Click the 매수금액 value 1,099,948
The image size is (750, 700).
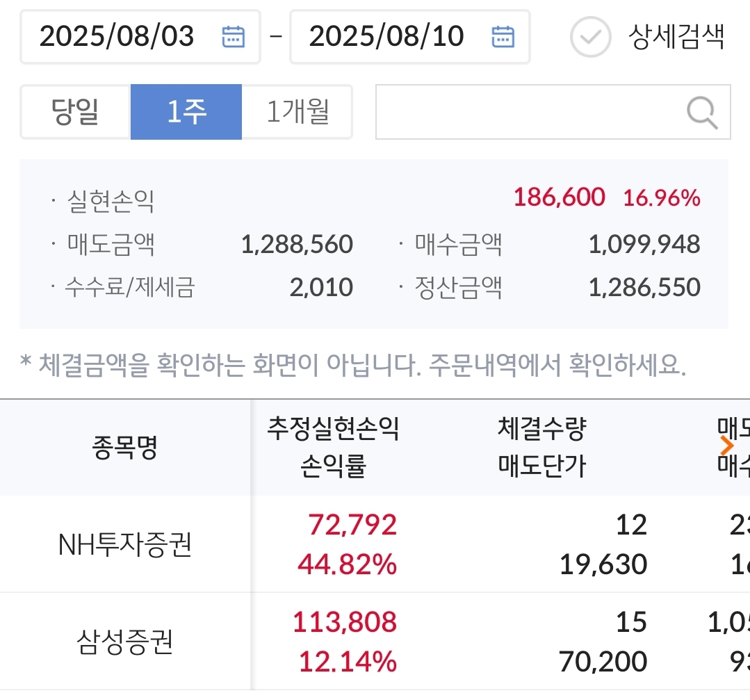(644, 244)
